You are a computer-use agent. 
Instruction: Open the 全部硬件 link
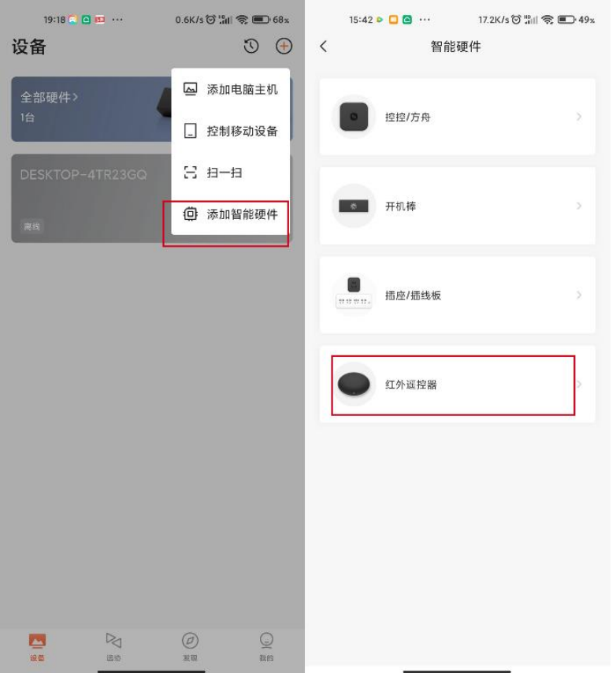50,98
